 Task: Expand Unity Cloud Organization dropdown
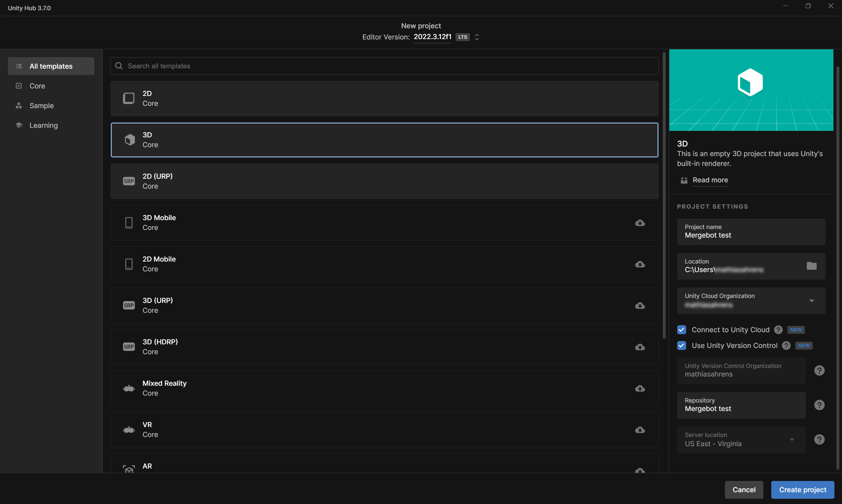(811, 301)
